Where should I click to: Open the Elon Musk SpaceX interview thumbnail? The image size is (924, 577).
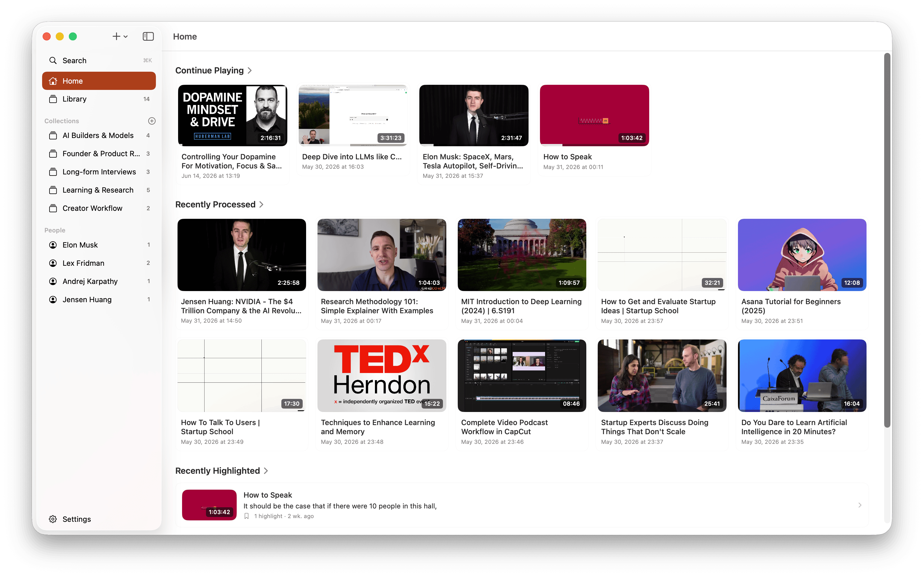473,115
